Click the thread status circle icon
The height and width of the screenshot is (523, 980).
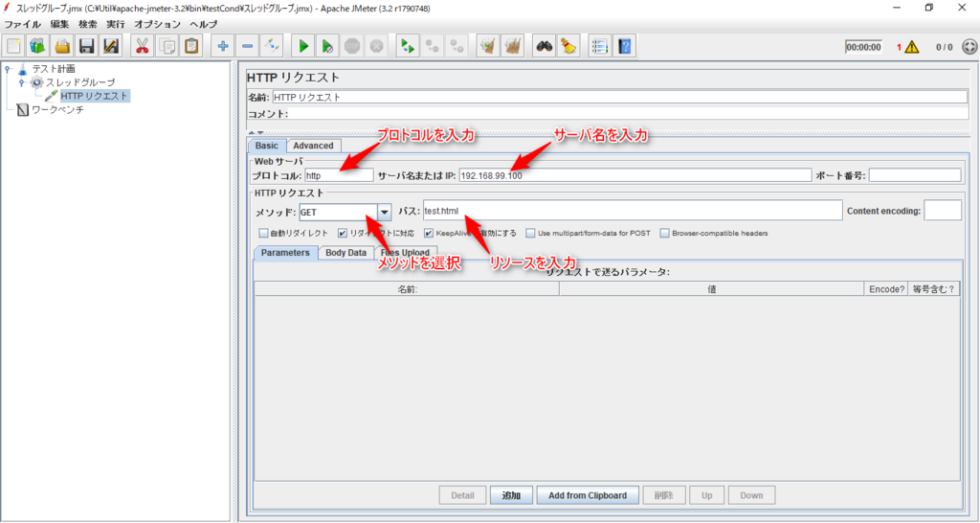coord(969,47)
